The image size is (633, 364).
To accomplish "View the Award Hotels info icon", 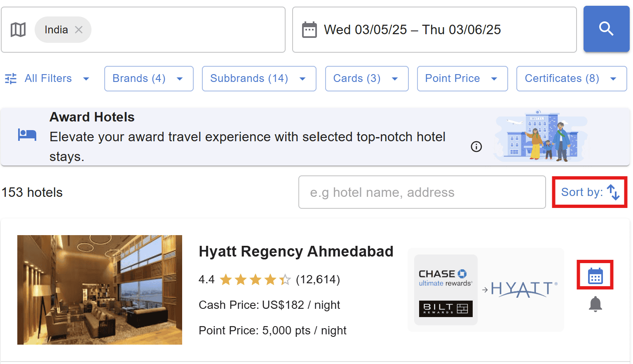I will [x=476, y=147].
